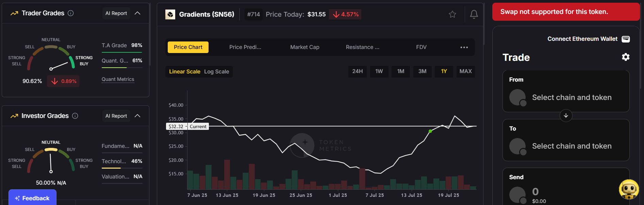Click the 50.00% N/A investor grade value
The height and width of the screenshot is (205, 644).
tap(51, 183)
